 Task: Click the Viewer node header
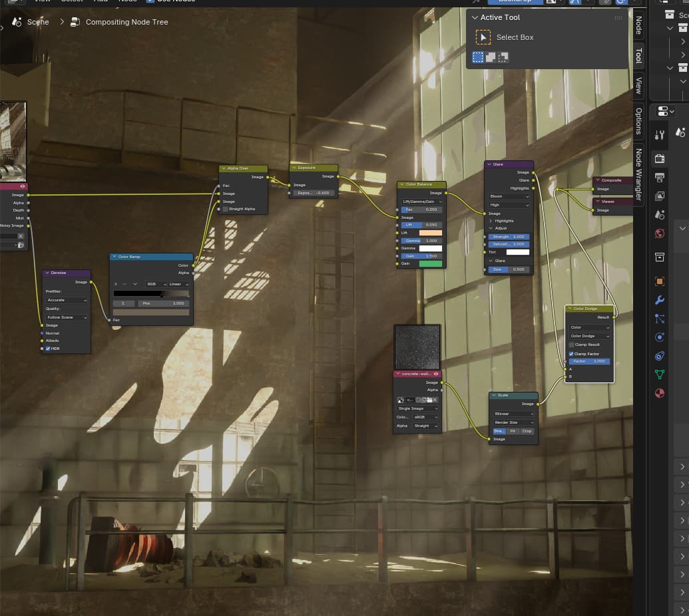(x=613, y=202)
